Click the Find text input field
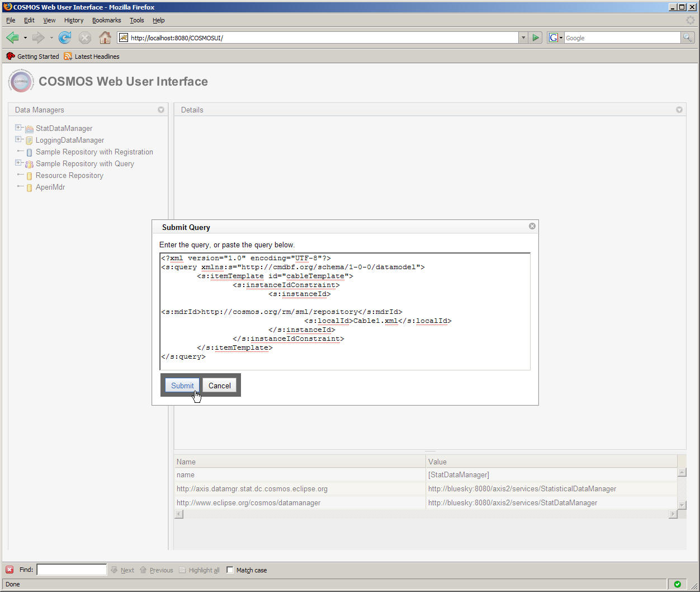 click(72, 570)
